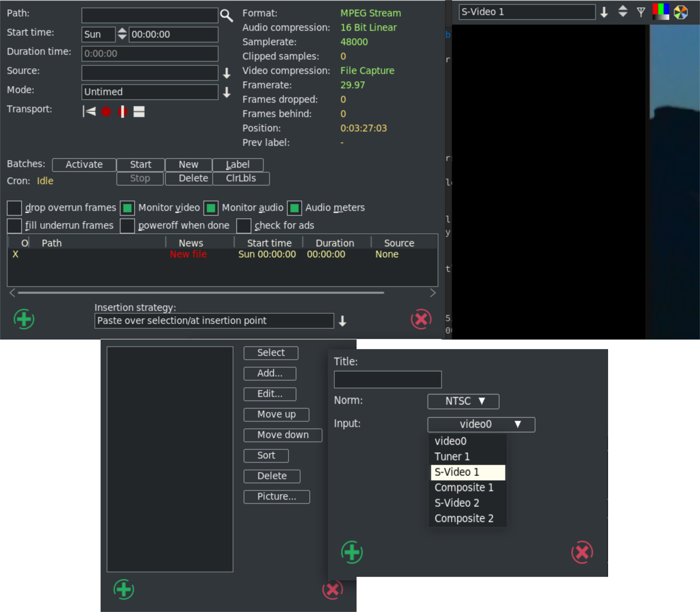Screen dimensions: 700x612
Task: Click the Title text field
Action: 388,379
